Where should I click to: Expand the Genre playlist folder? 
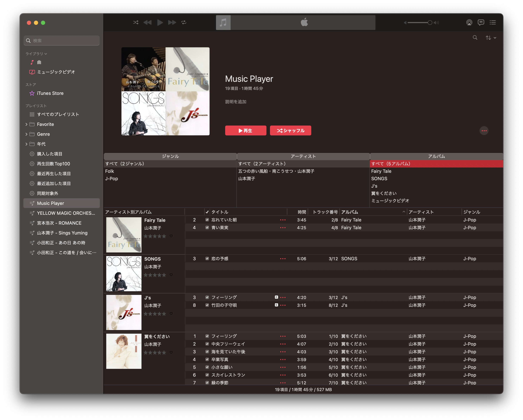coord(26,134)
